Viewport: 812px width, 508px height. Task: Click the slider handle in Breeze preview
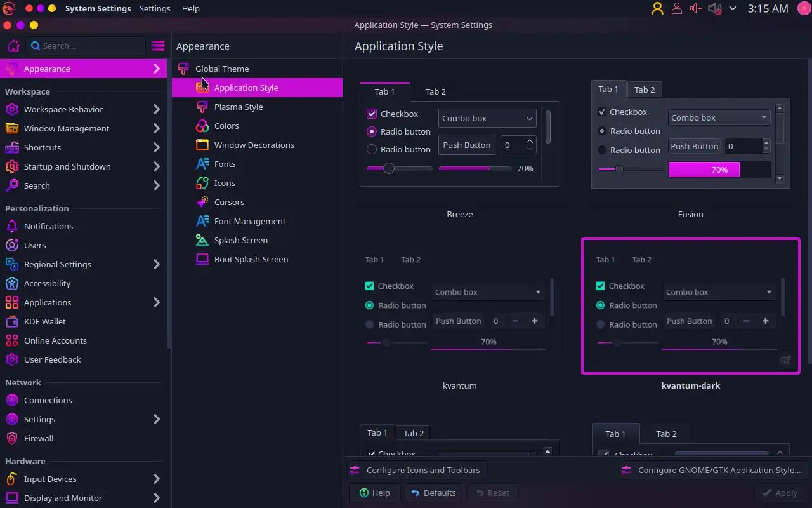(x=389, y=168)
